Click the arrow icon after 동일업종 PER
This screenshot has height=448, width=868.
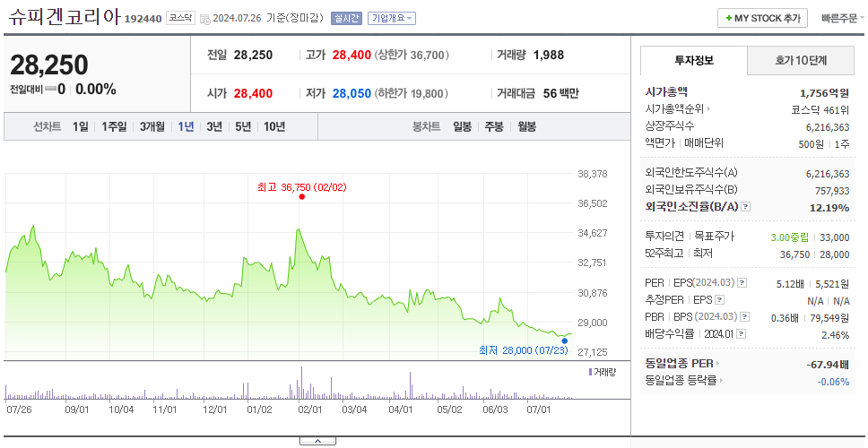(x=718, y=364)
